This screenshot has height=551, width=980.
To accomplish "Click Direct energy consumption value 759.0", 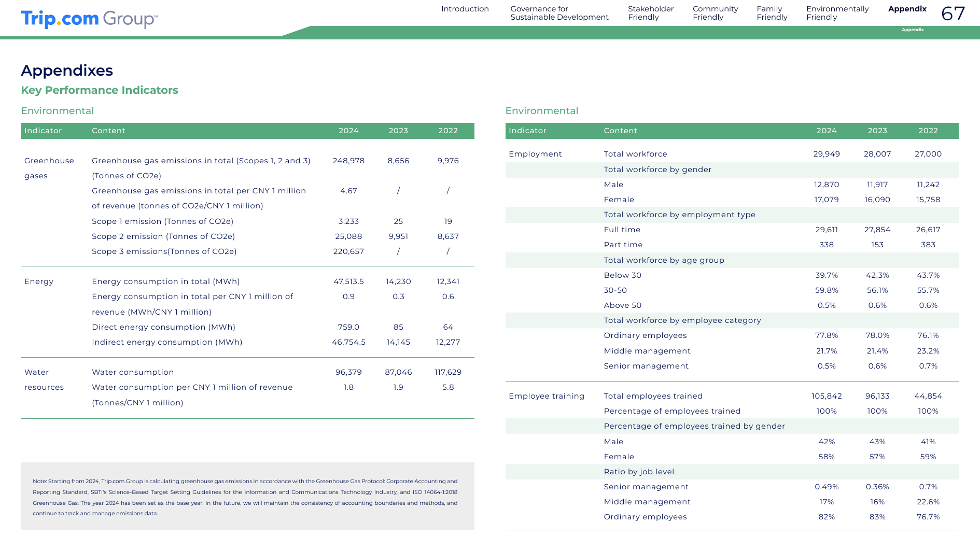I will [x=348, y=327].
